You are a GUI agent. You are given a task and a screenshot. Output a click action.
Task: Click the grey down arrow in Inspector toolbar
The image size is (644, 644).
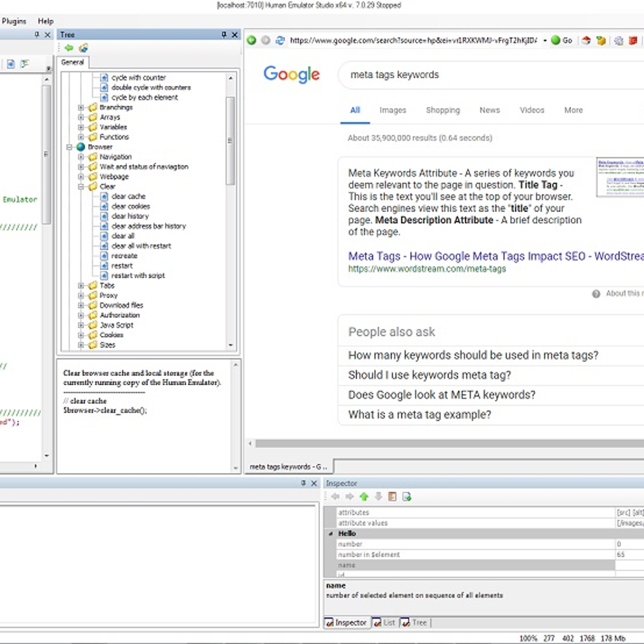[x=378, y=496]
